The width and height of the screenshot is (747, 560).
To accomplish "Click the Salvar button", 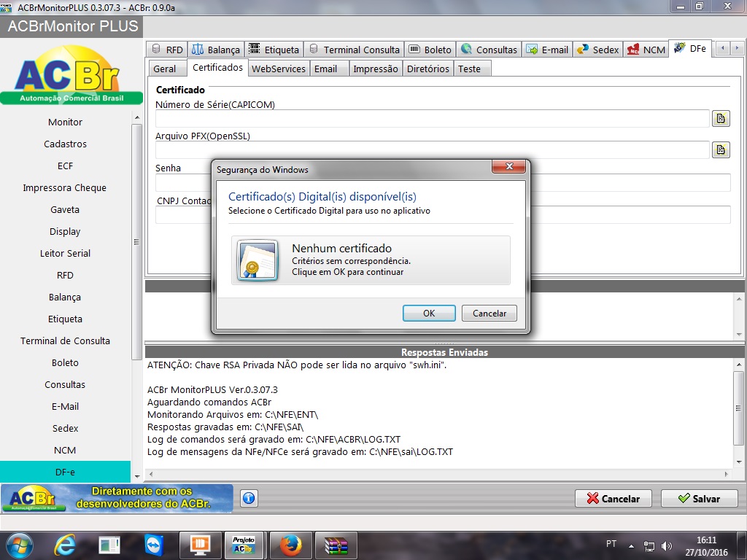I will point(699,498).
